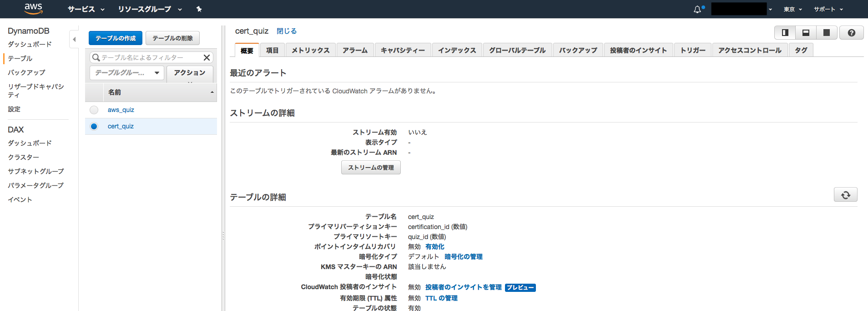Click the pin shortcut icon in top bar
Image resolution: width=868 pixels, height=311 pixels.
tap(199, 9)
